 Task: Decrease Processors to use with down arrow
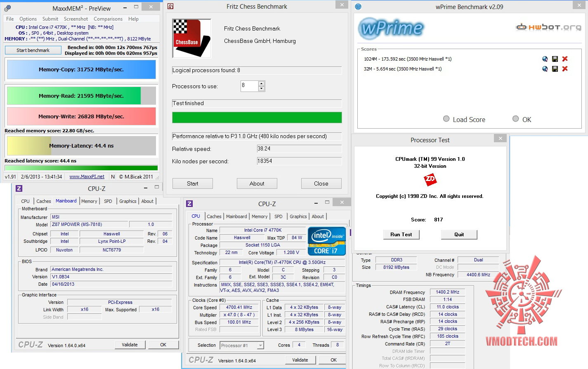coord(261,89)
